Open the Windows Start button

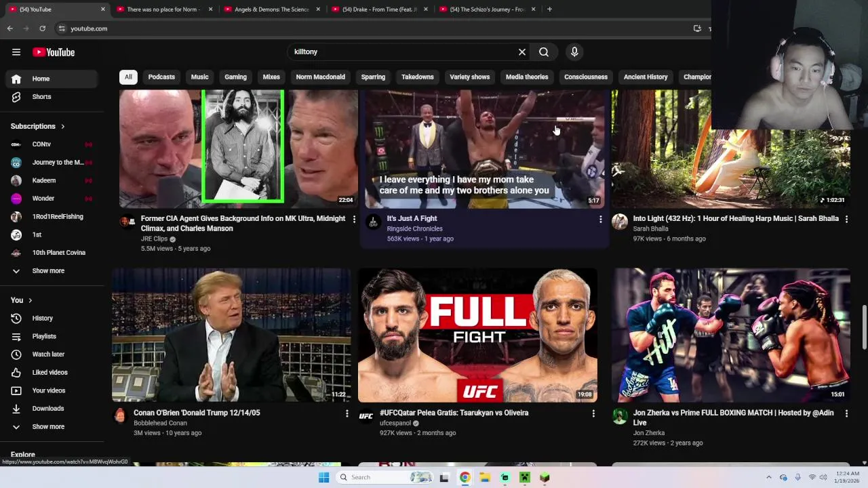(x=324, y=477)
